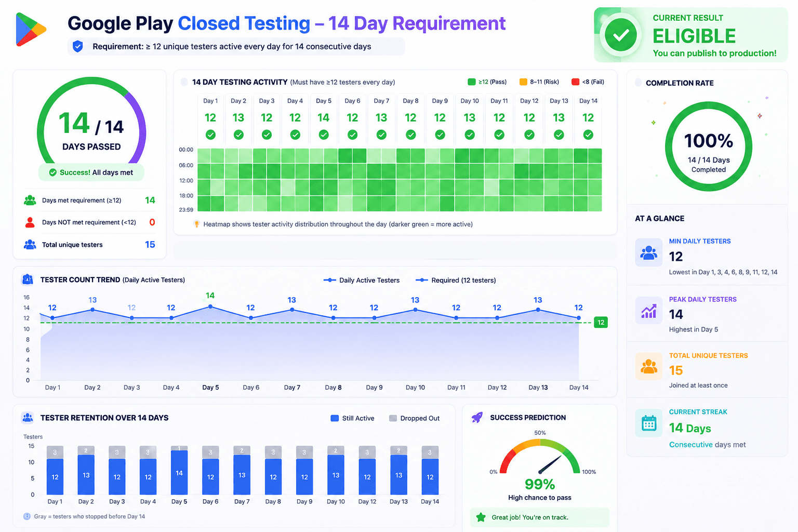This screenshot has width=798, height=532.
Task: Click the red person icon for days not met
Action: pyautogui.click(x=30, y=222)
